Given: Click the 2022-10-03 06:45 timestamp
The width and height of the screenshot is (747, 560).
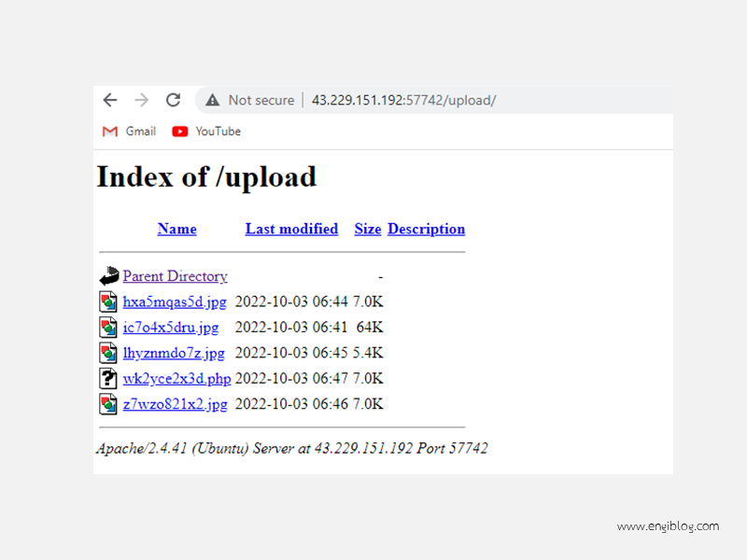Looking at the screenshot, I should pos(291,353).
